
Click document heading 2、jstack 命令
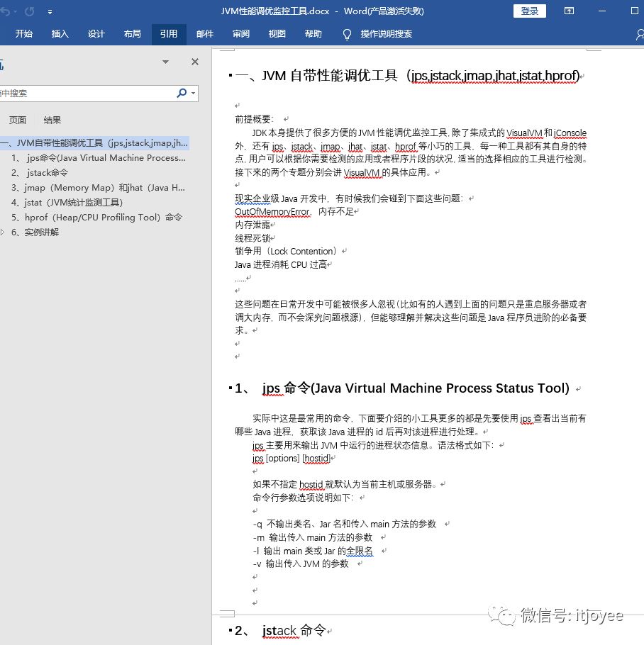[x=280, y=630]
